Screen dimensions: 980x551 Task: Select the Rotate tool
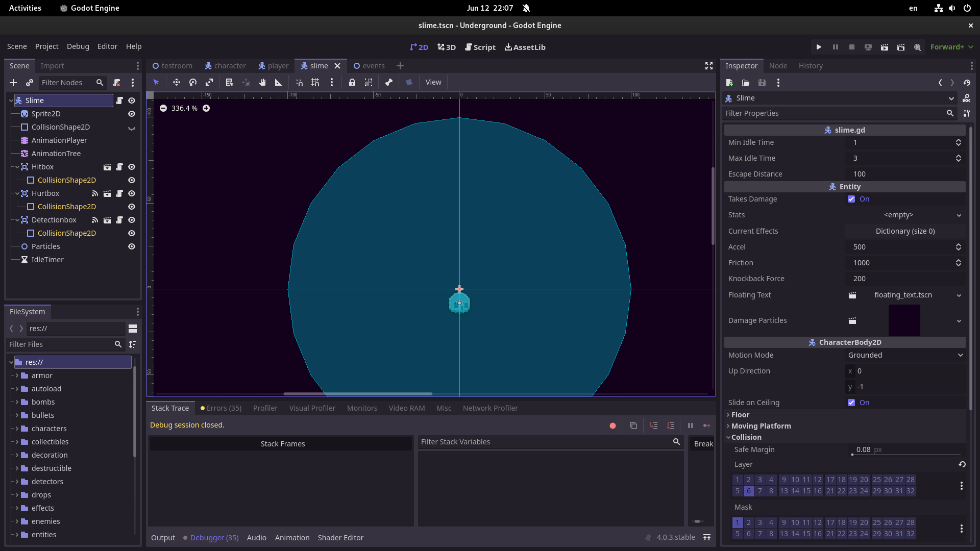(x=192, y=82)
